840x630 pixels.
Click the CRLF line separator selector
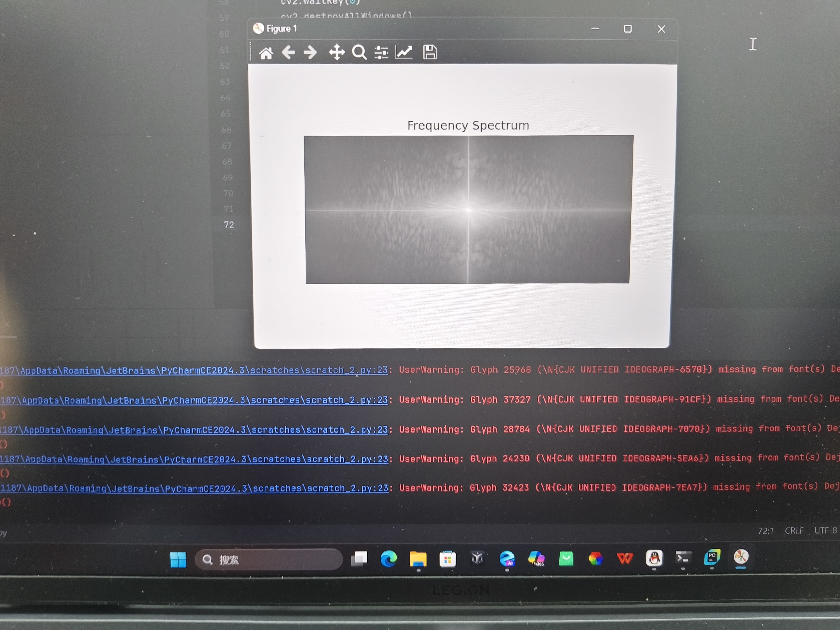point(794,531)
